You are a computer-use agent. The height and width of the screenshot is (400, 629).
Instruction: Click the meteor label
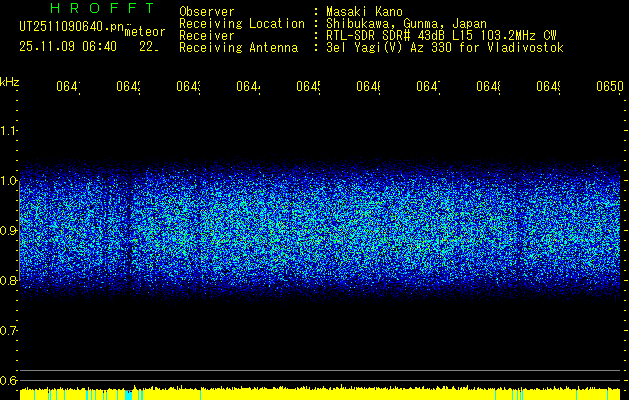[x=145, y=32]
